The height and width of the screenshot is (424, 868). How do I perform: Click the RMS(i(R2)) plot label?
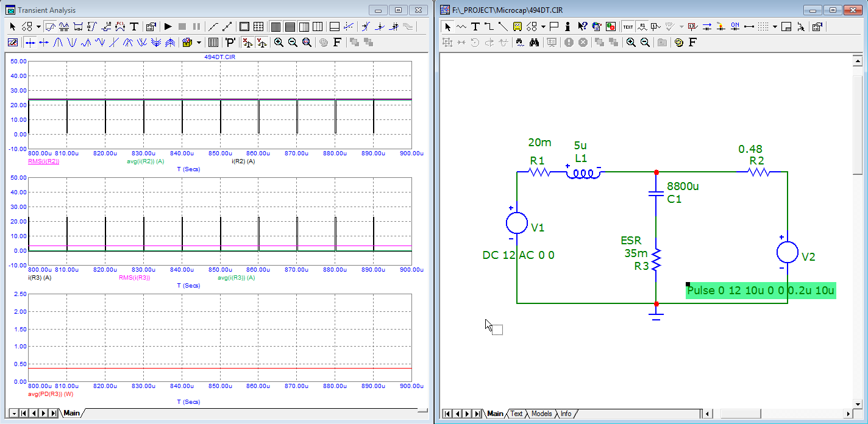coord(43,161)
